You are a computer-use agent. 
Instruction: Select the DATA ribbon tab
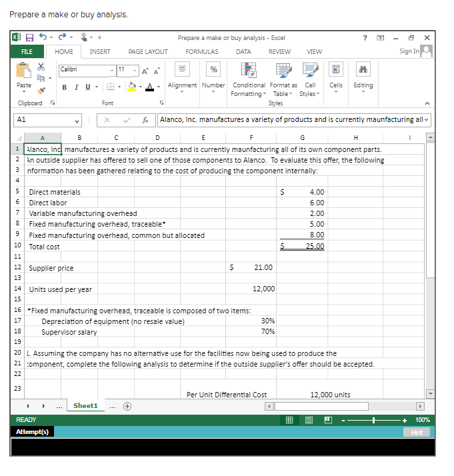pos(243,51)
